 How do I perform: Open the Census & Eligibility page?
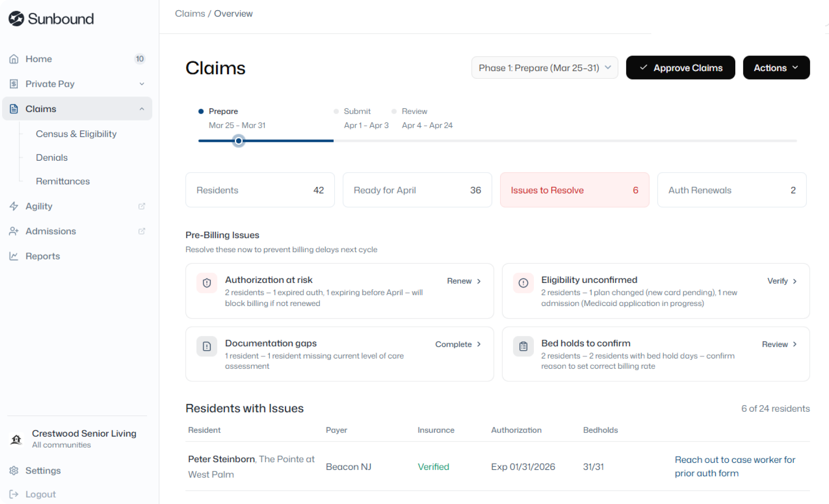(x=76, y=134)
